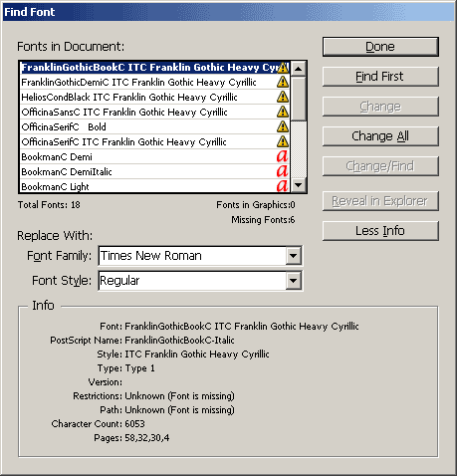This screenshot has width=457, height=476.
Task: Select OfficinaSerifC ITC Franklin Gothic Heavy Cyrillic
Action: tap(154, 141)
